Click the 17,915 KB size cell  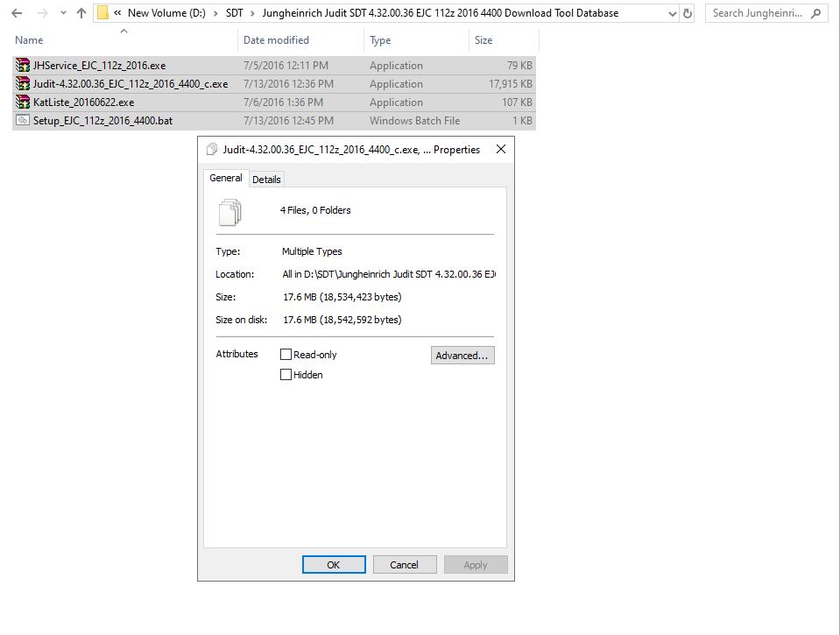pyautogui.click(x=511, y=83)
